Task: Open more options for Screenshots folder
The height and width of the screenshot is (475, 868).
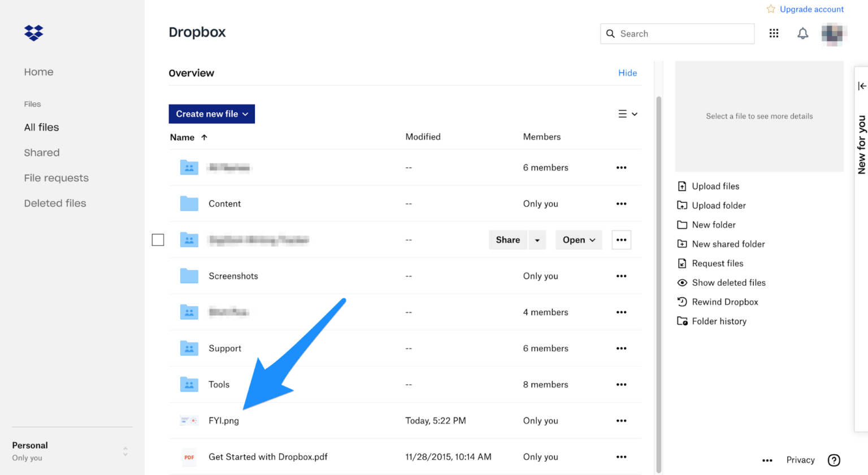Action: (x=621, y=276)
